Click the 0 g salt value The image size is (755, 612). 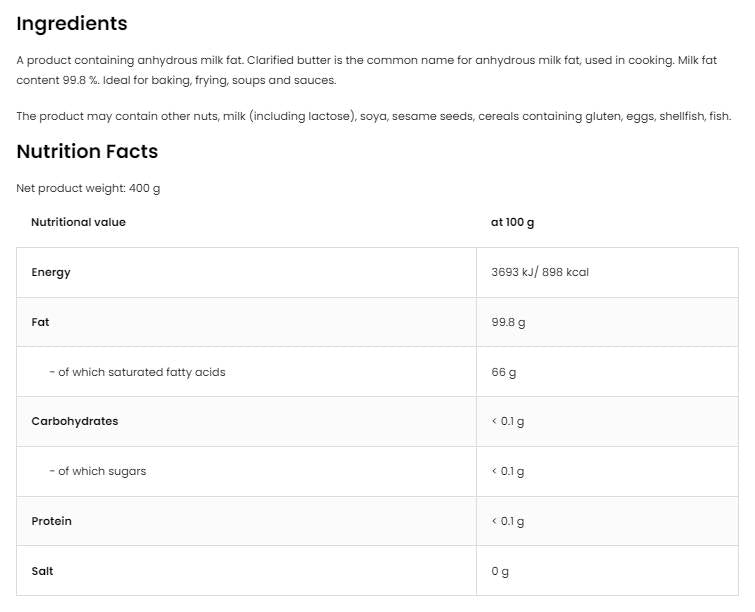500,571
